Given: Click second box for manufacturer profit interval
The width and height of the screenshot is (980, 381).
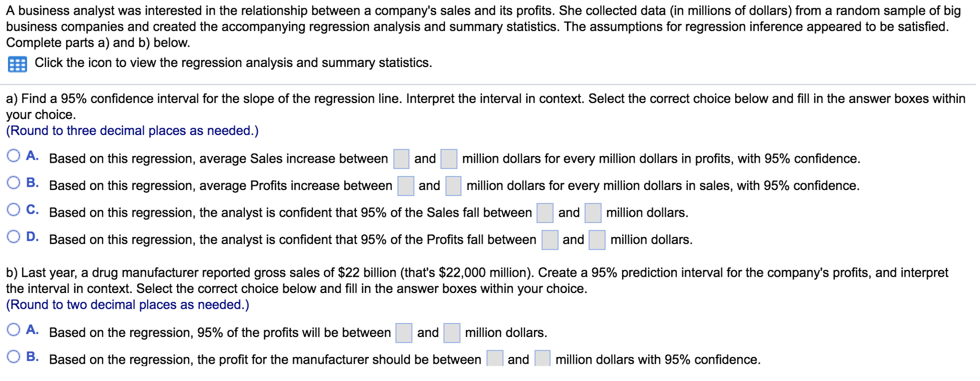Looking at the screenshot, I should pyautogui.click(x=542, y=359).
